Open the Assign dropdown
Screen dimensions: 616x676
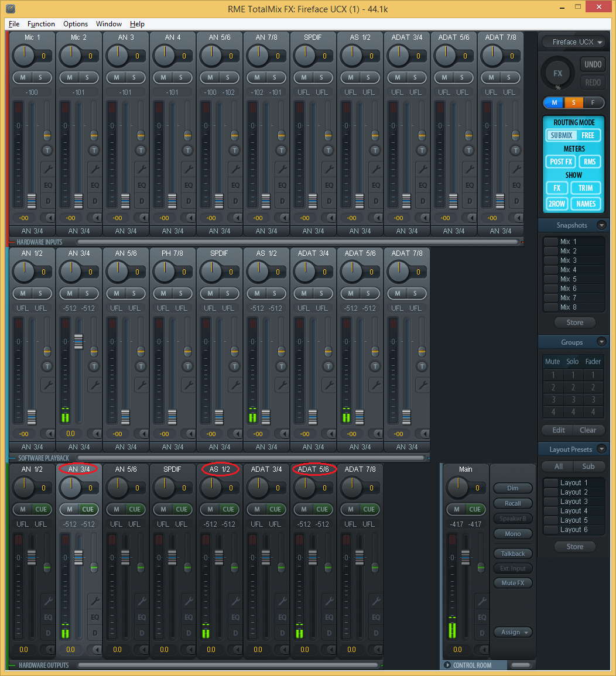(x=513, y=633)
